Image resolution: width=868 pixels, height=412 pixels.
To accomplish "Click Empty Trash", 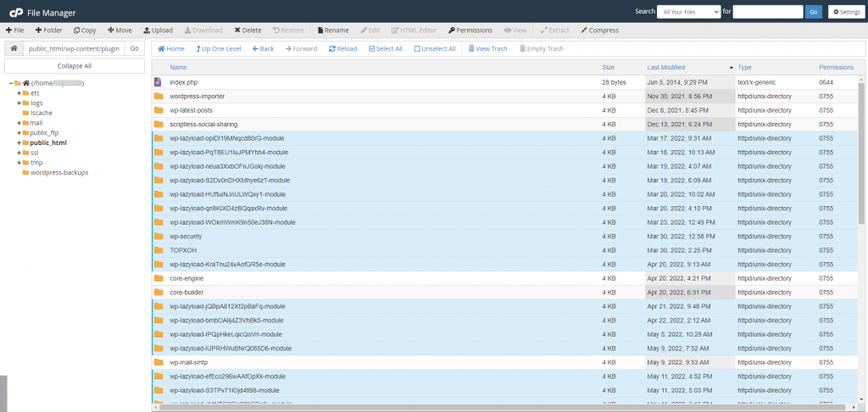I will point(542,48).
